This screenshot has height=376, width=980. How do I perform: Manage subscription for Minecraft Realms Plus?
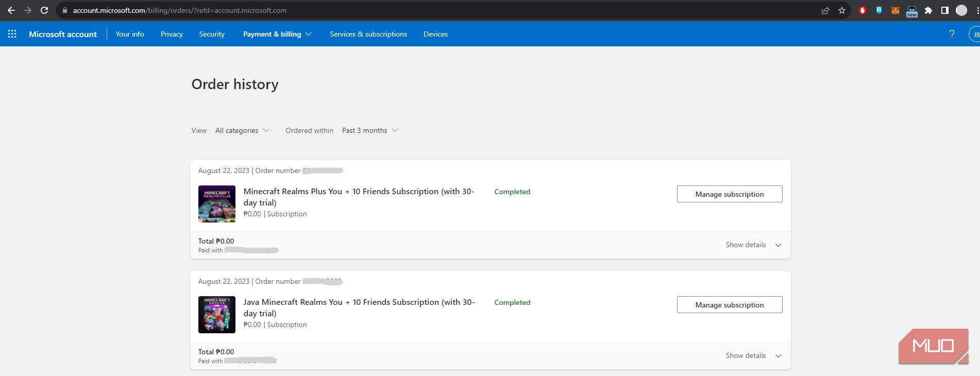click(x=729, y=194)
